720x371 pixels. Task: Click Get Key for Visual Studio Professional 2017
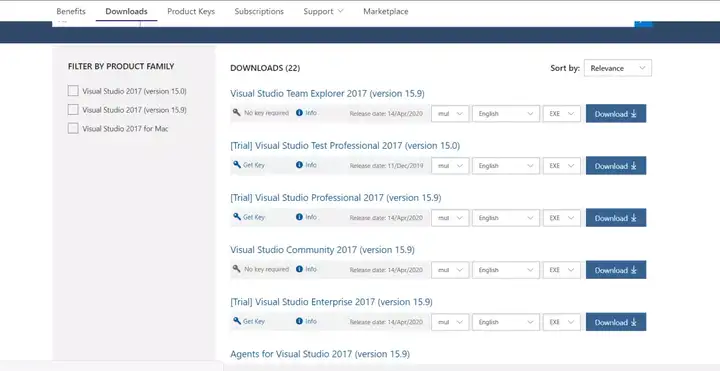pyautogui.click(x=254, y=217)
